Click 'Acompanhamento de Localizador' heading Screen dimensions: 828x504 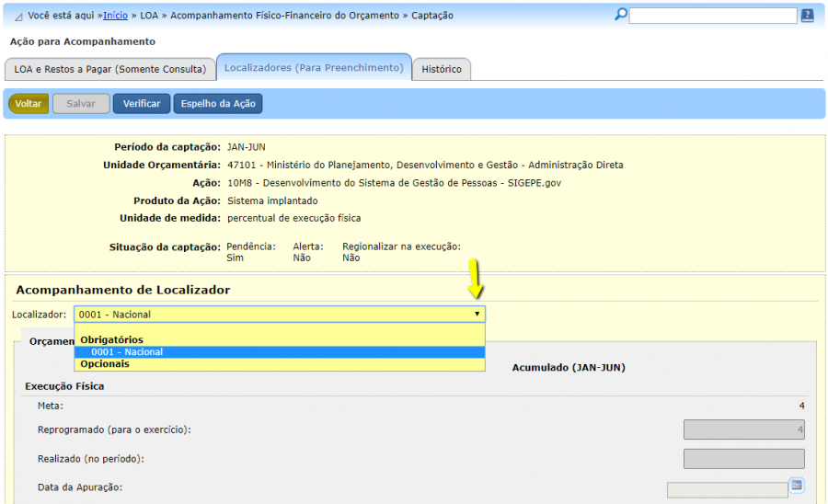click(x=123, y=290)
